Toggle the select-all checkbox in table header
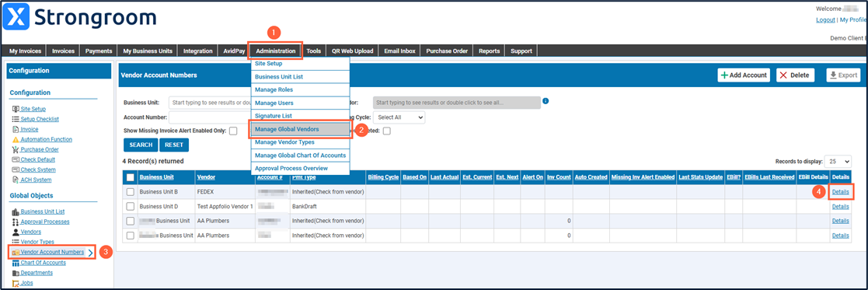 [x=131, y=177]
